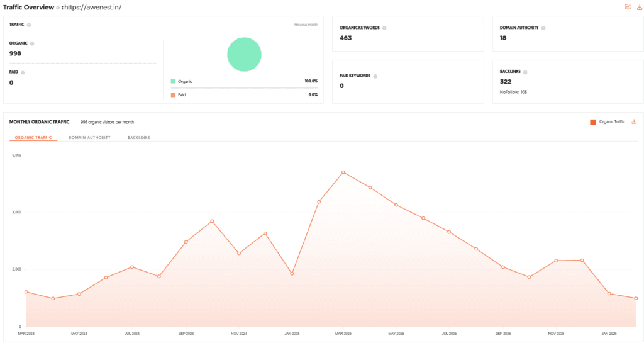Download the Monthly Organic Traffic chart
Viewport: 644px width, 343px height.
(x=634, y=121)
